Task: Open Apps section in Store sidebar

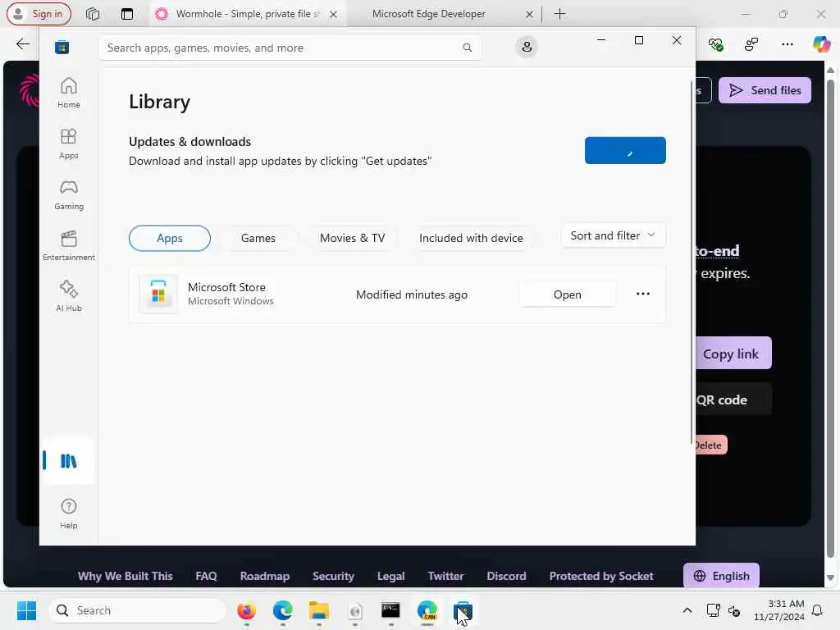Action: (x=69, y=144)
